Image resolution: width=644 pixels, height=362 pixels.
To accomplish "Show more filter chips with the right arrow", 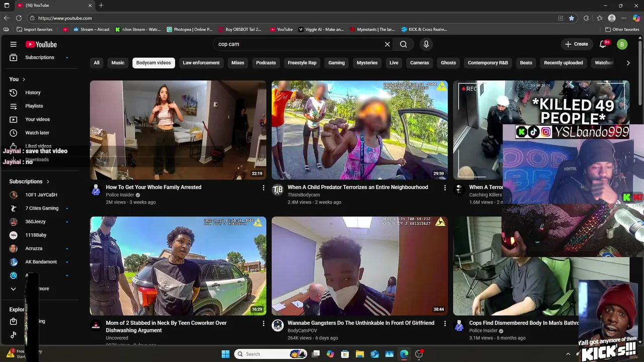I will coord(628,63).
